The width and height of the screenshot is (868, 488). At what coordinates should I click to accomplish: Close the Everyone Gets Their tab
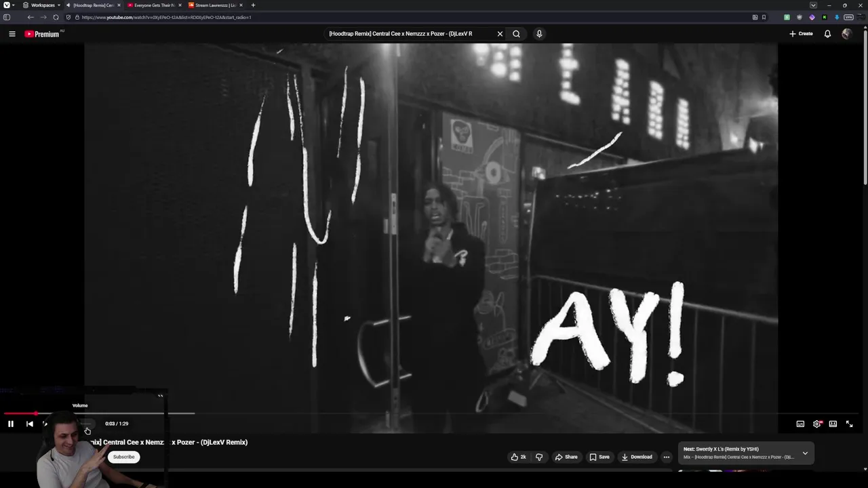tap(180, 5)
